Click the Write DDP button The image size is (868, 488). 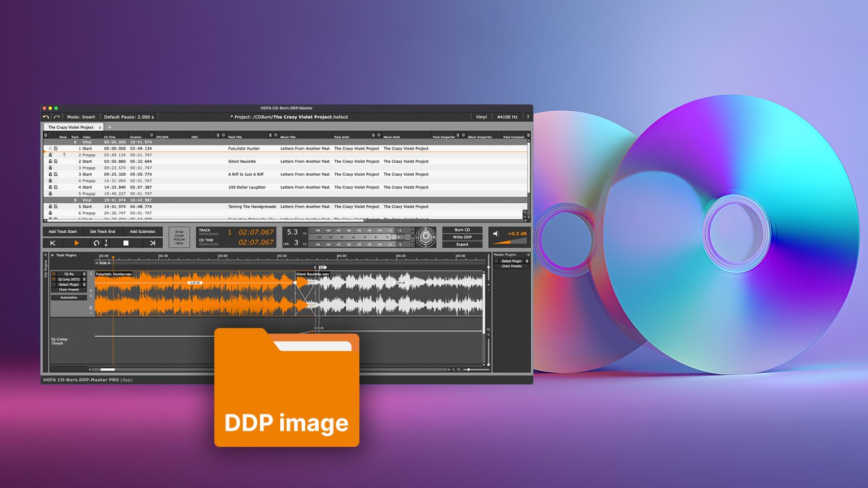point(462,237)
